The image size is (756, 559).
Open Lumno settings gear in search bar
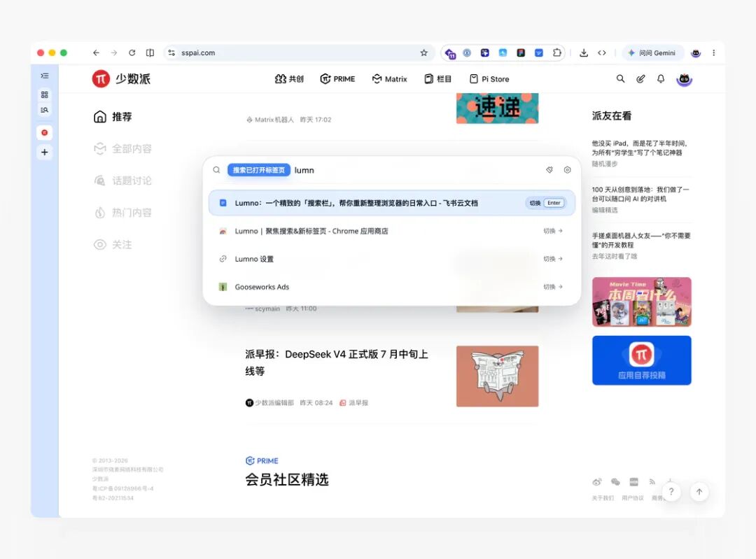point(568,170)
